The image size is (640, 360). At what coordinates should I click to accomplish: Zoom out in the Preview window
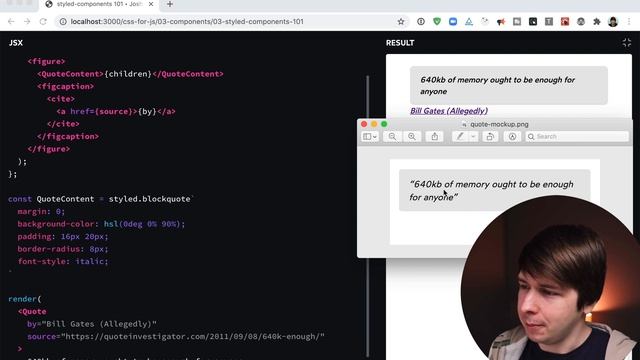[392, 136]
